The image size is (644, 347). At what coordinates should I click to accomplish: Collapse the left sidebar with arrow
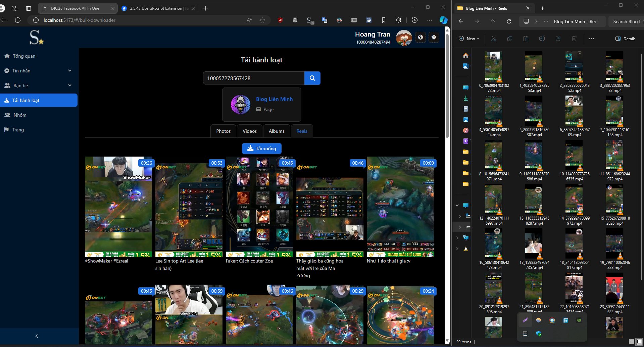37,336
